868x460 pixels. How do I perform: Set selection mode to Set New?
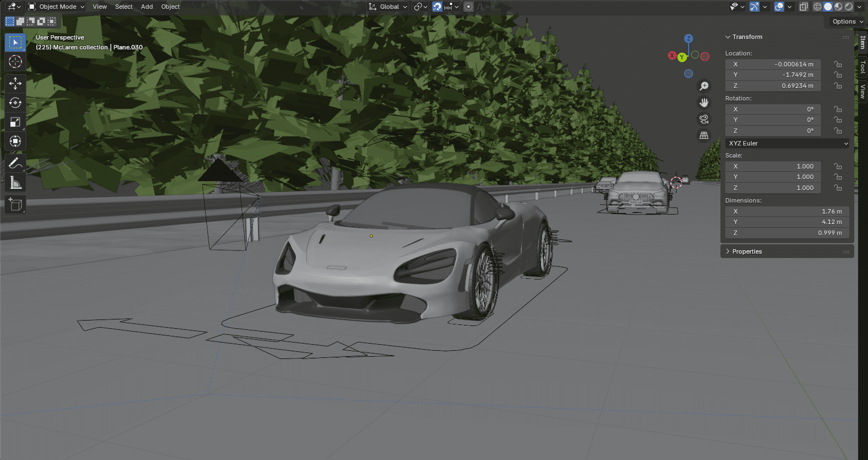10,21
